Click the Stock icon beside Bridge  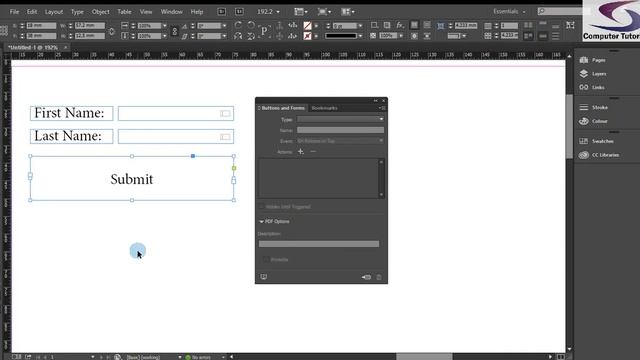point(240,11)
